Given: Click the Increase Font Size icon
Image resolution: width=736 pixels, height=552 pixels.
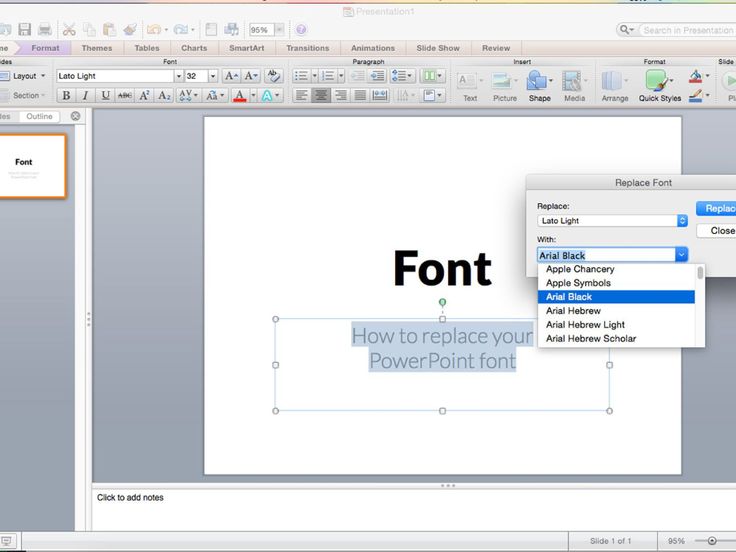Looking at the screenshot, I should (x=231, y=76).
